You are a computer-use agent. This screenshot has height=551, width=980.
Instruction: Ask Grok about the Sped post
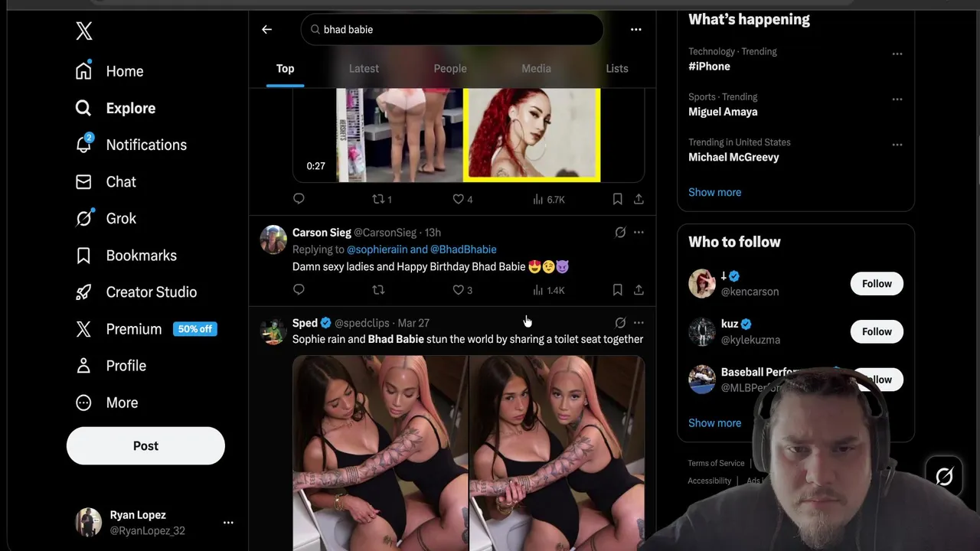pyautogui.click(x=620, y=323)
